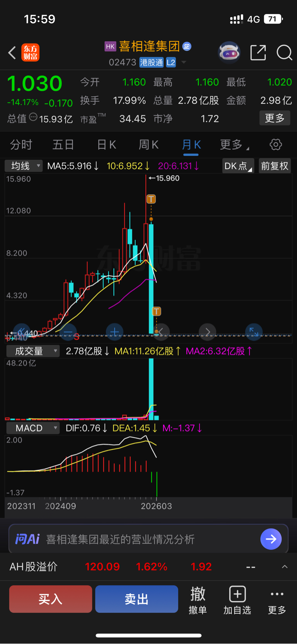The height and width of the screenshot is (644, 297).
Task: Tap the 总值 info circle icon
Action: pos(33,117)
